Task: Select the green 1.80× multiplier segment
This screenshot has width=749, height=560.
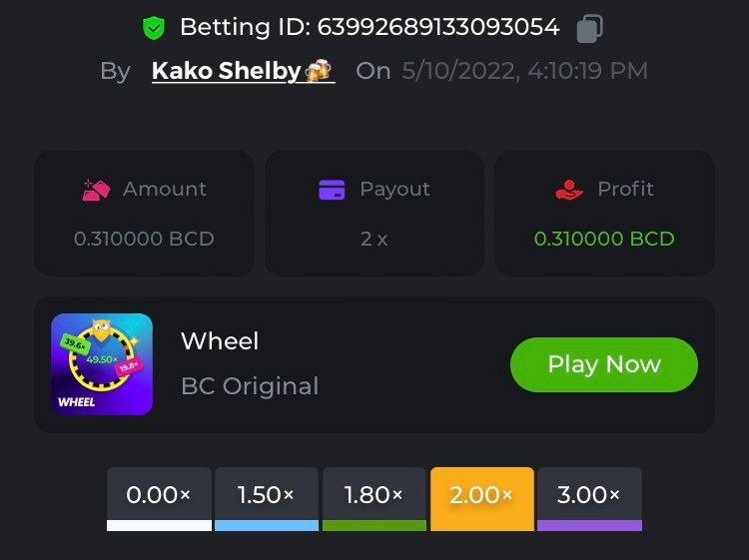Action: coord(374,497)
